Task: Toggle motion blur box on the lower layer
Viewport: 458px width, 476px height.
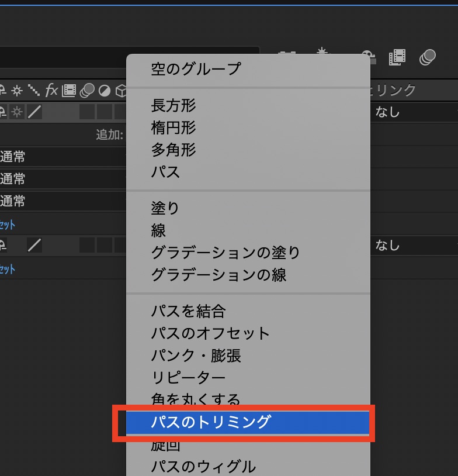Action: 87,245
